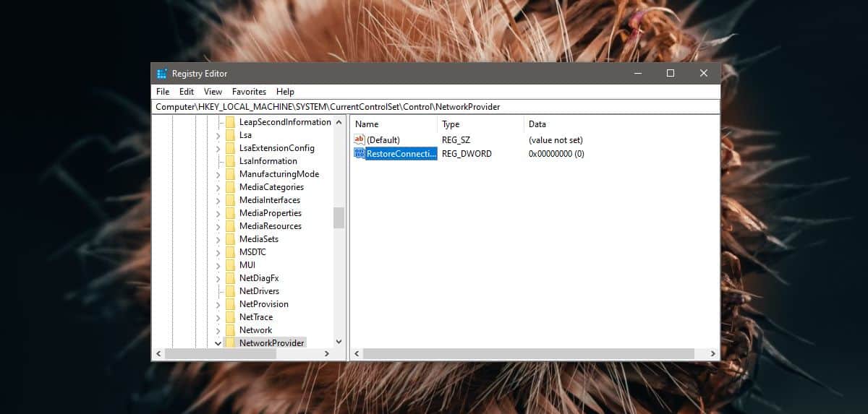Select the Network key label

click(x=256, y=330)
